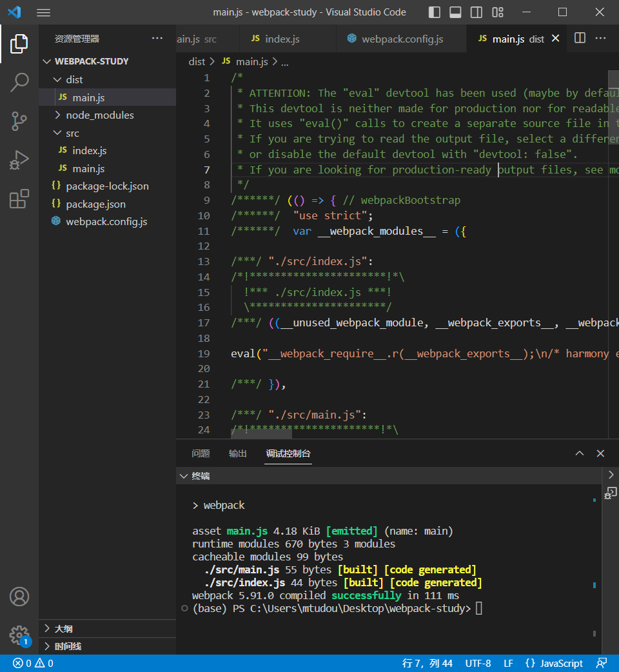Viewport: 619px width, 672px height.
Task: Click the split editor right icon
Action: pyautogui.click(x=580, y=38)
